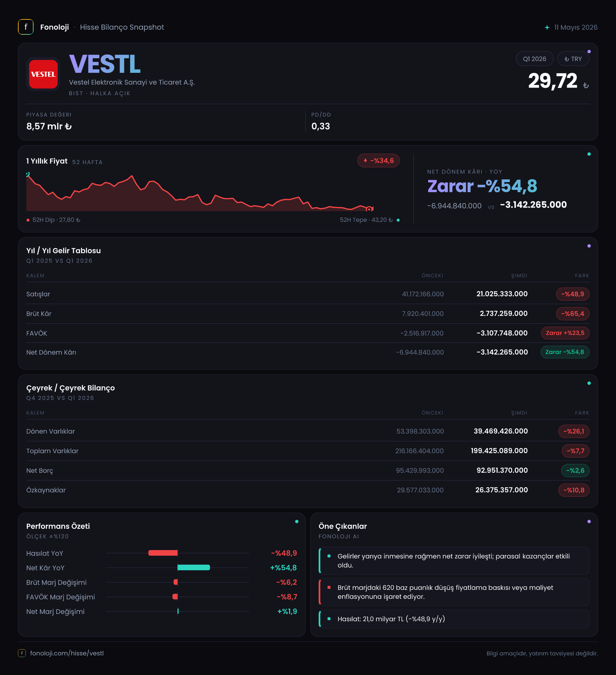This screenshot has height=675, width=616.
Task: Click the Toplam Varlıklar value "199.425.089.000"
Action: [499, 451]
